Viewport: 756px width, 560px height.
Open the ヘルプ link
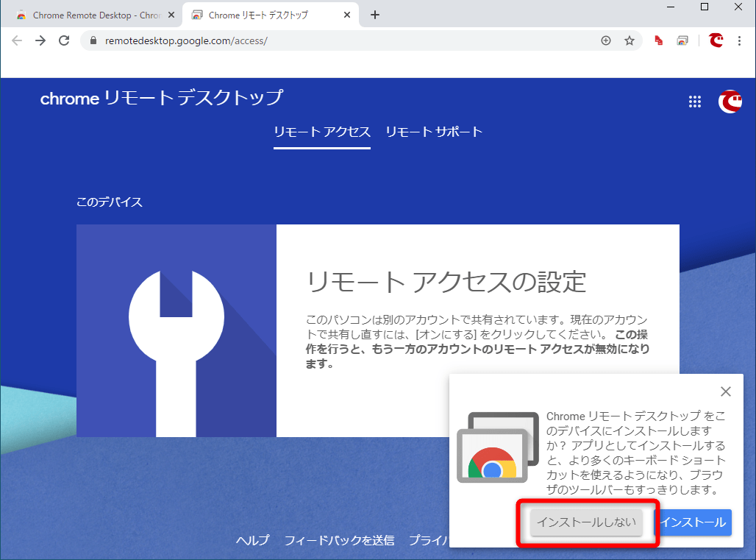(x=252, y=539)
